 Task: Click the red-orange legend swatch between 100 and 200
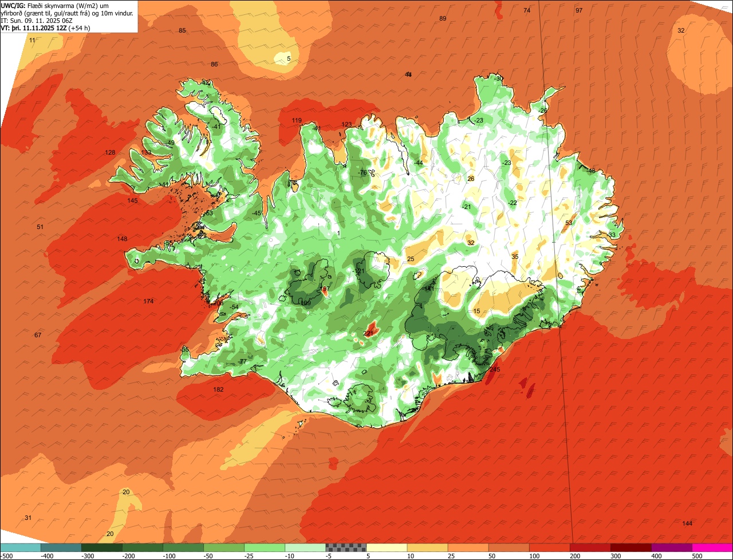(x=549, y=547)
